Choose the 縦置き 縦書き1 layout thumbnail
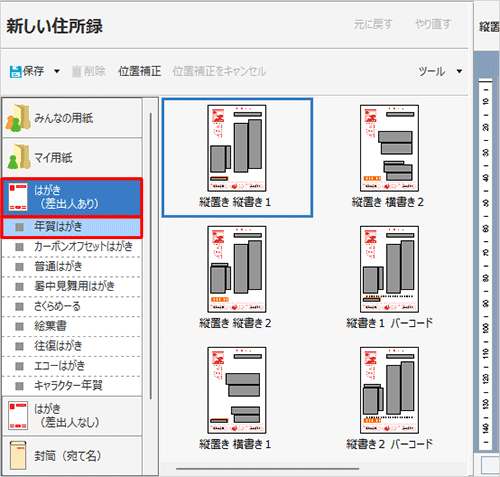 [237, 148]
